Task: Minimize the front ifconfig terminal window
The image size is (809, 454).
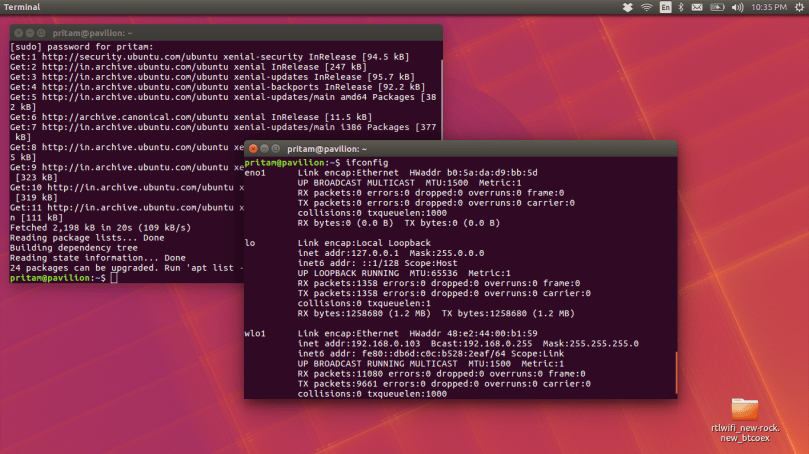Action: 264,149
